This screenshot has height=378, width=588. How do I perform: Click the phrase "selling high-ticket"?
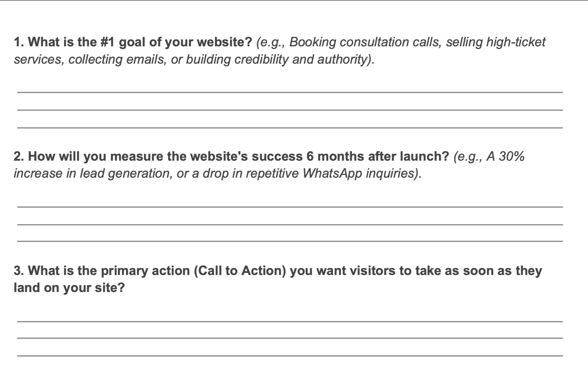click(x=496, y=42)
